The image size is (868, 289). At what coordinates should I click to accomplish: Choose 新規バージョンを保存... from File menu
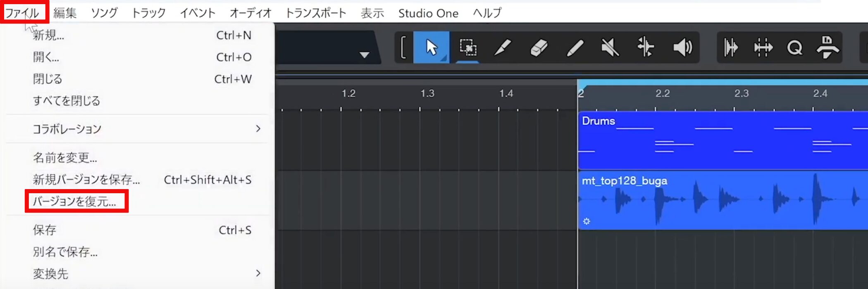(86, 180)
